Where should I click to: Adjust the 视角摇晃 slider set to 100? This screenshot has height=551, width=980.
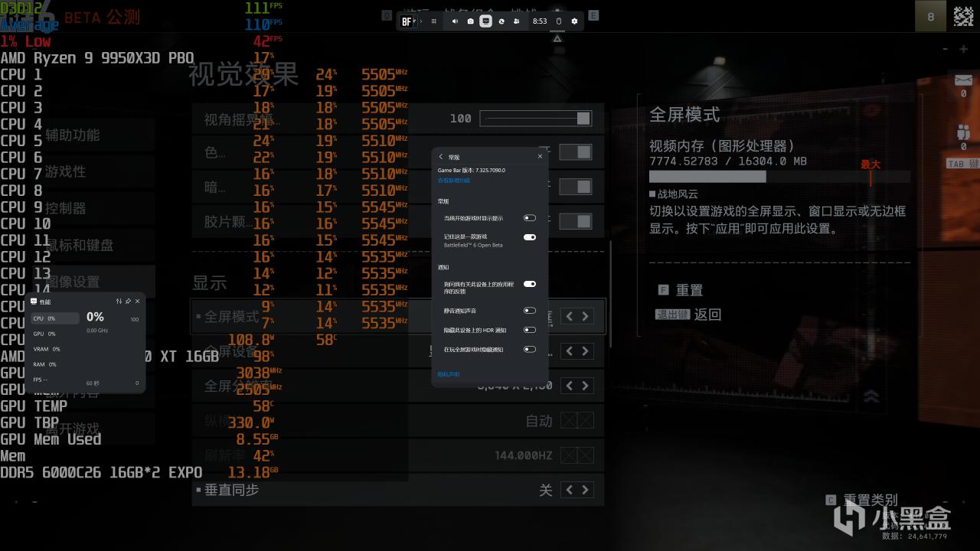(x=535, y=118)
